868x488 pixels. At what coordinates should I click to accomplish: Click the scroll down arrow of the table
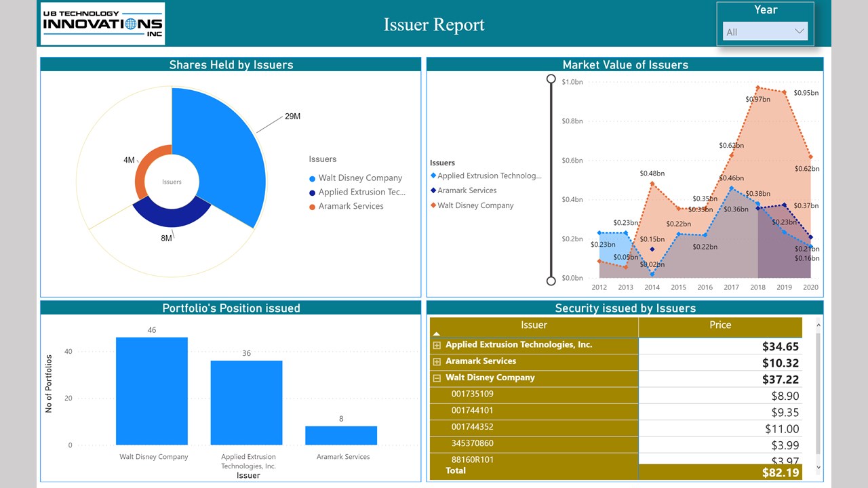pyautogui.click(x=818, y=467)
